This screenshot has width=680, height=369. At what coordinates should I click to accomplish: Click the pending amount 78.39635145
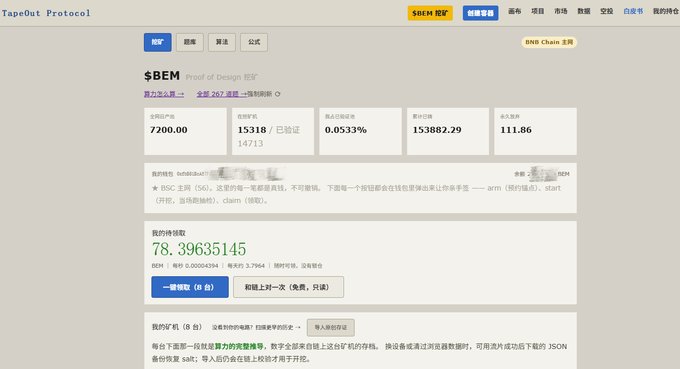(x=199, y=249)
